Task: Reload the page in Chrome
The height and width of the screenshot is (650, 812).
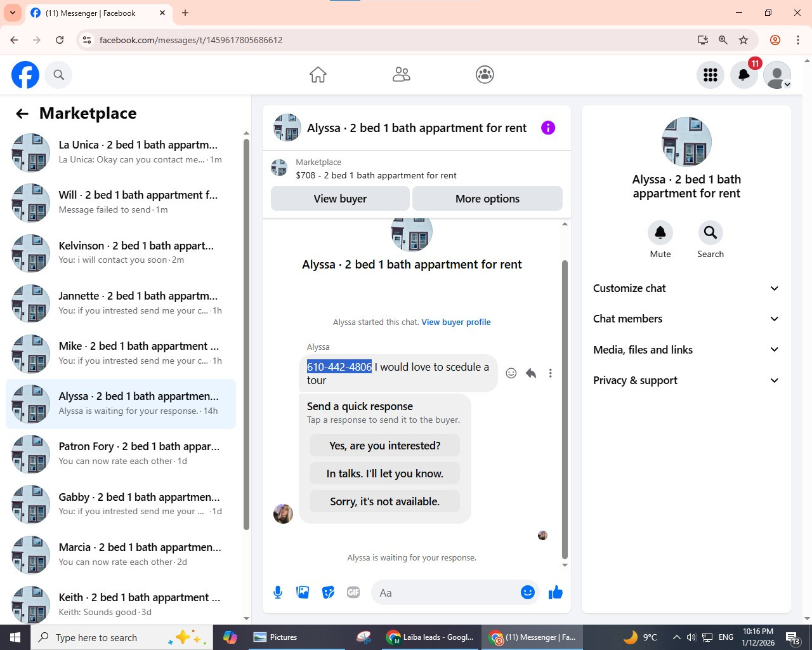Action: click(x=60, y=40)
